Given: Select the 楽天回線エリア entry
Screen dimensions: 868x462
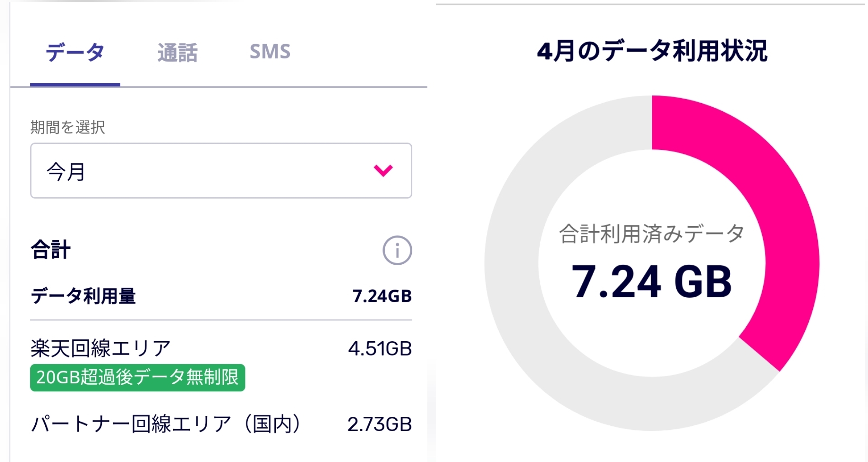Looking at the screenshot, I should point(100,348).
